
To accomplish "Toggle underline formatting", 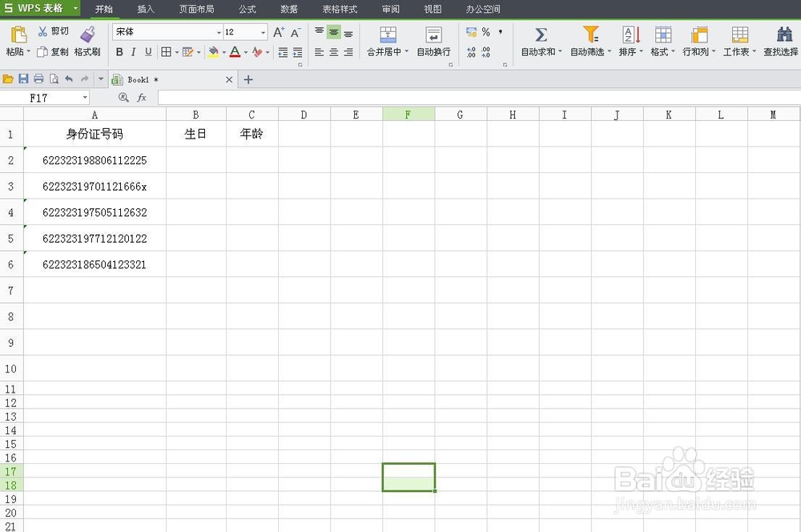I will pos(148,51).
